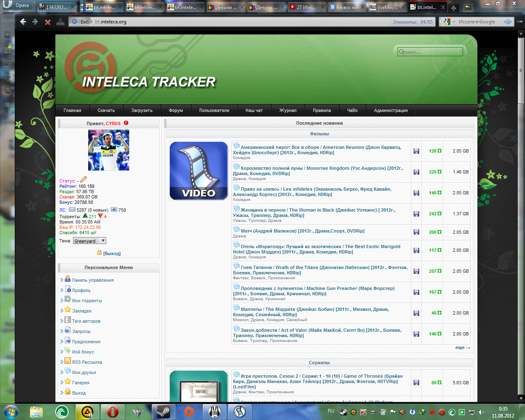
Task: Click the VIDEO category image
Action: pos(199,171)
